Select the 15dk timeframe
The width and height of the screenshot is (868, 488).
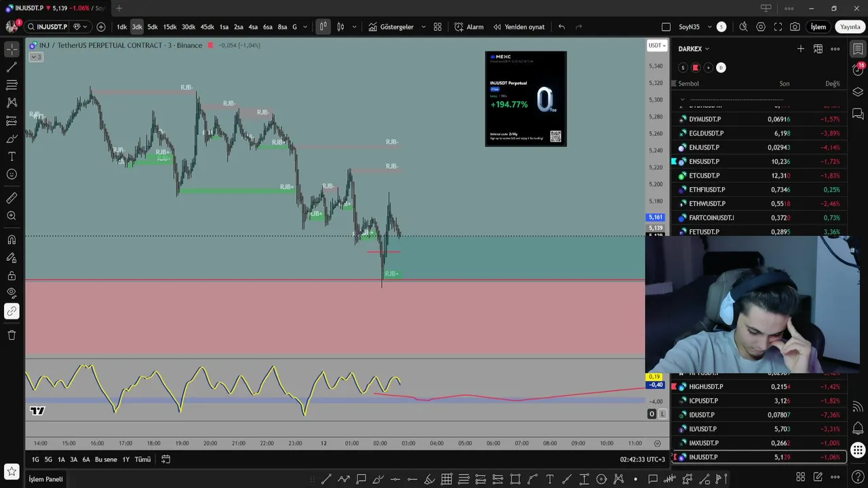[170, 27]
